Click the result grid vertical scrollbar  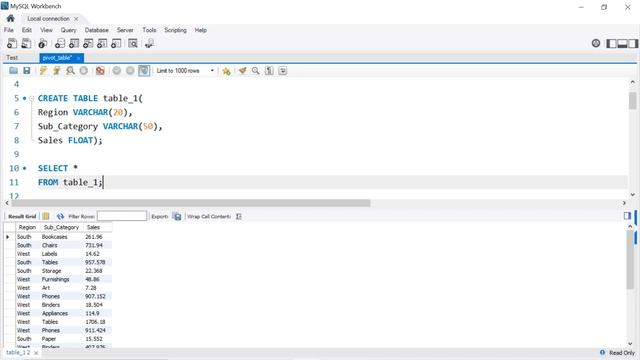630,260
